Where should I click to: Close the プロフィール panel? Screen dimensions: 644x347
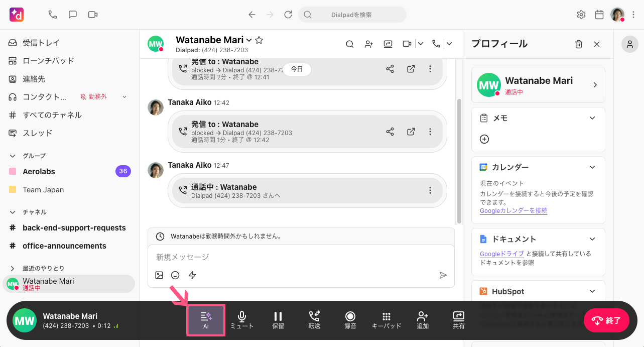coord(597,44)
